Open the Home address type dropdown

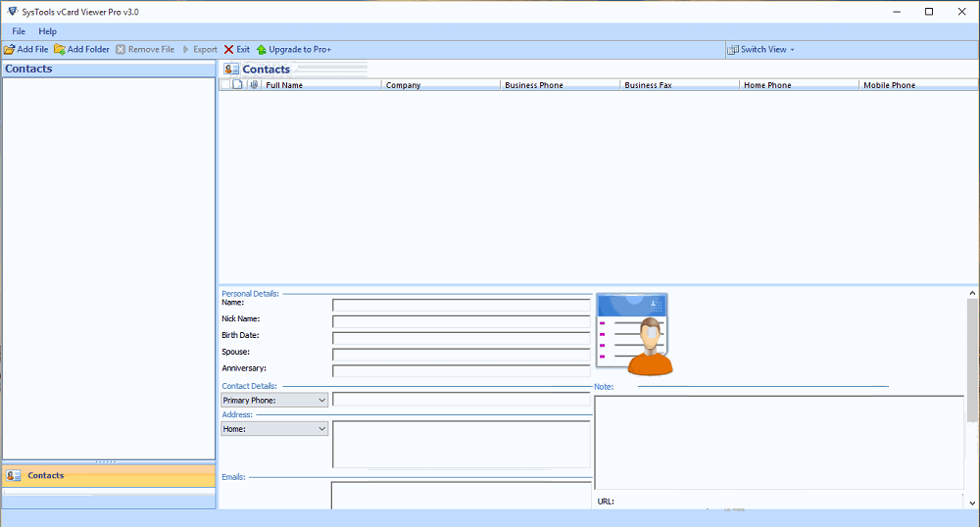click(x=274, y=429)
